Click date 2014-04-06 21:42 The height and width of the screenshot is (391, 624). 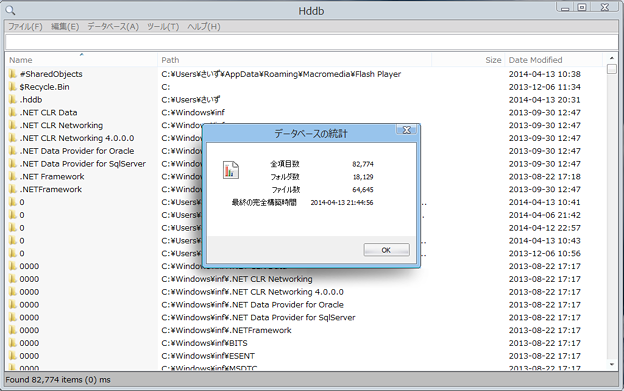click(x=544, y=215)
